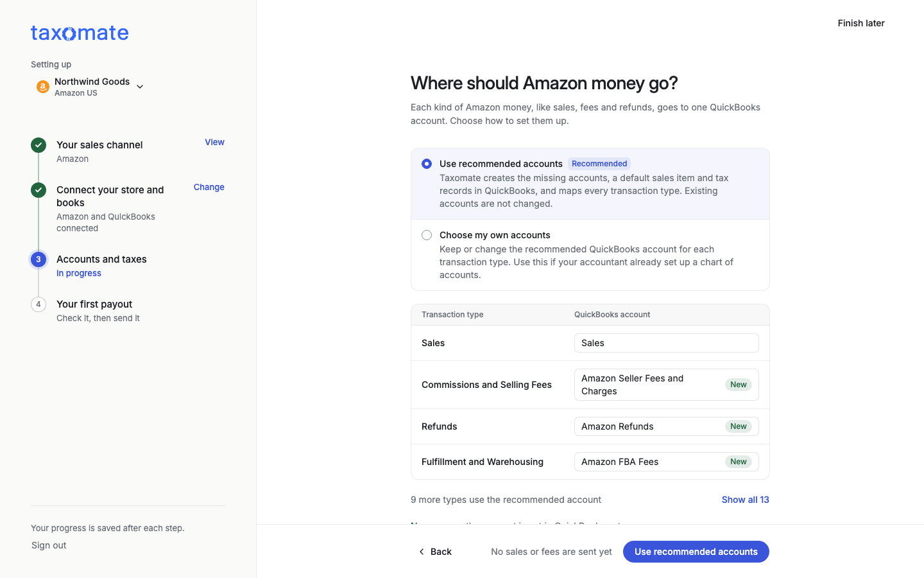
Task: Open the Sales QuickBooks account field
Action: pos(667,343)
